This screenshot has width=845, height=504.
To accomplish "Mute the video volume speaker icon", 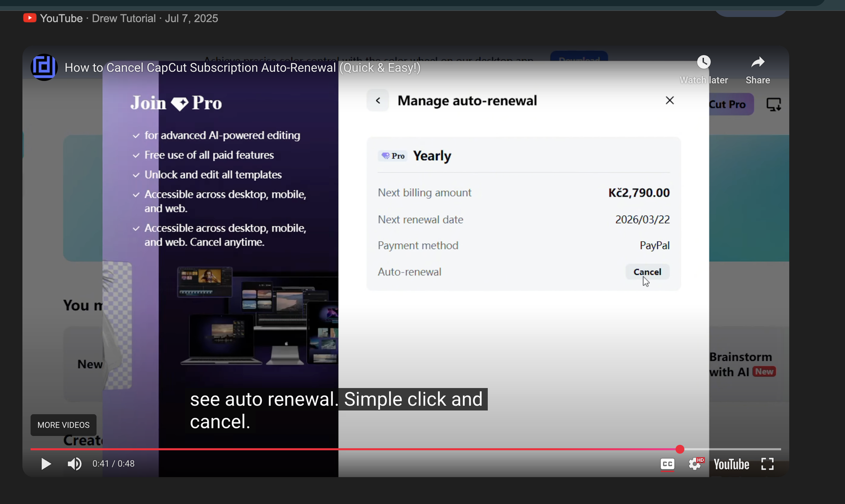I will coord(75,464).
